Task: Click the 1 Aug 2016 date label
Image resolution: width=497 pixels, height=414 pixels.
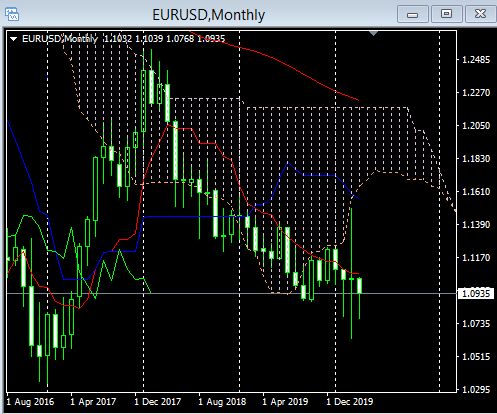Action: click(30, 402)
